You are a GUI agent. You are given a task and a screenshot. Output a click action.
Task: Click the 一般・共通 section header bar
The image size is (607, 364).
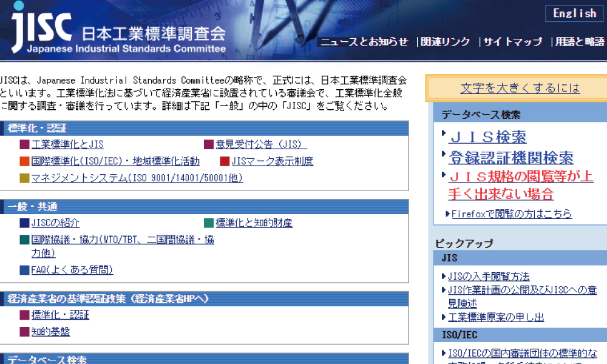tap(205, 206)
